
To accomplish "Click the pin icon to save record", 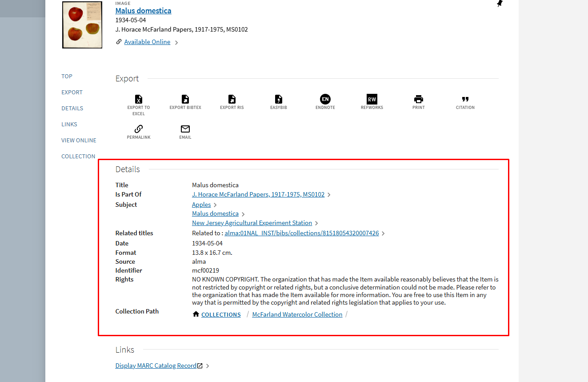I will tap(499, 4).
